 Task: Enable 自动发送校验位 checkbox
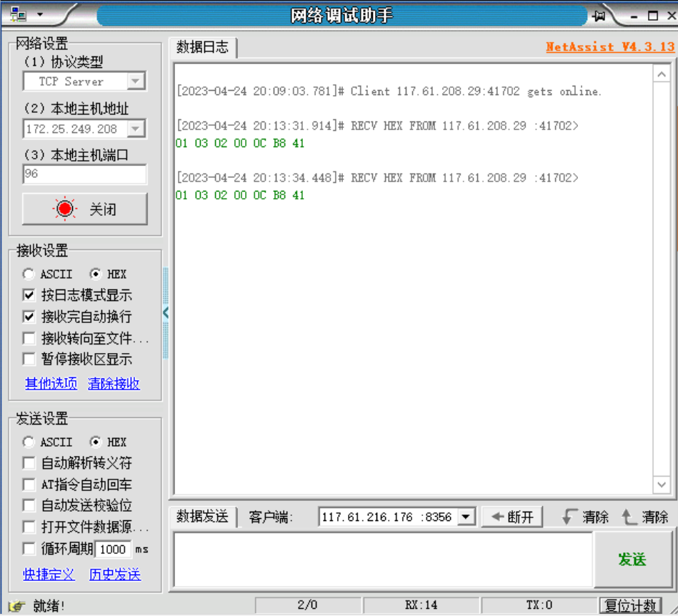coord(29,505)
